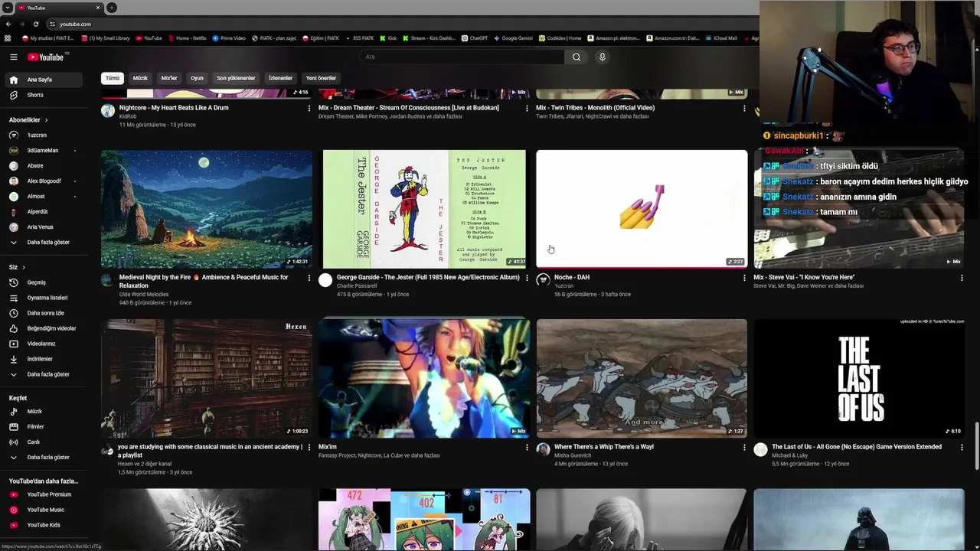Image resolution: width=980 pixels, height=551 pixels.
Task: Open options for Steve Vai mix
Action: coord(962,278)
